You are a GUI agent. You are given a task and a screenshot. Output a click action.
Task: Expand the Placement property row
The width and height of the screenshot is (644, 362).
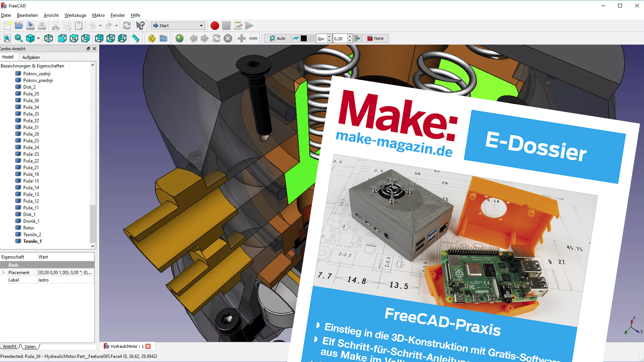(3, 272)
